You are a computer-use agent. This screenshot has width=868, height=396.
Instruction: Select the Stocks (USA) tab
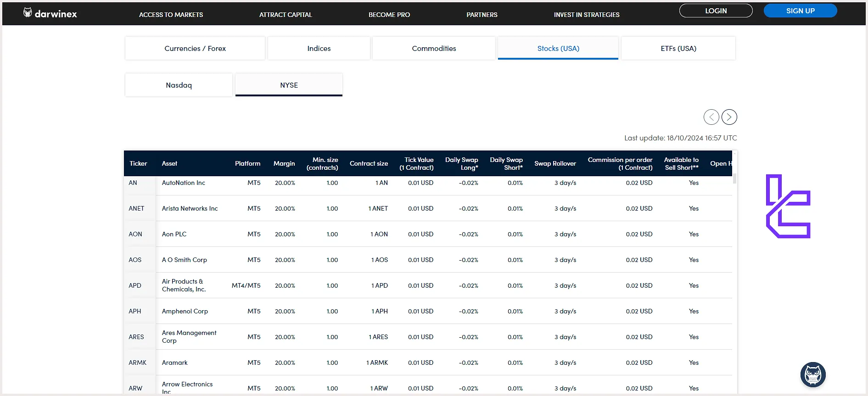[558, 48]
